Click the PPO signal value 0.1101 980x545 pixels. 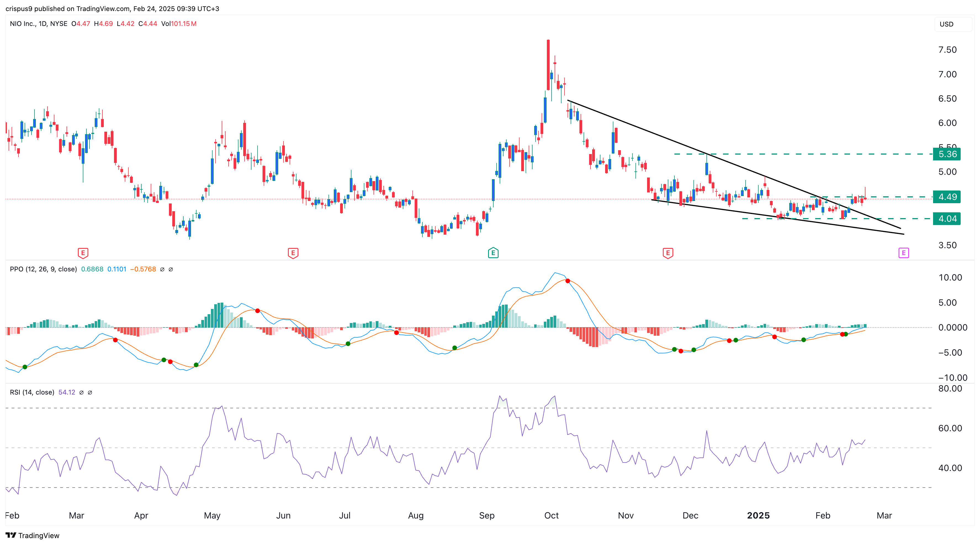pos(117,269)
